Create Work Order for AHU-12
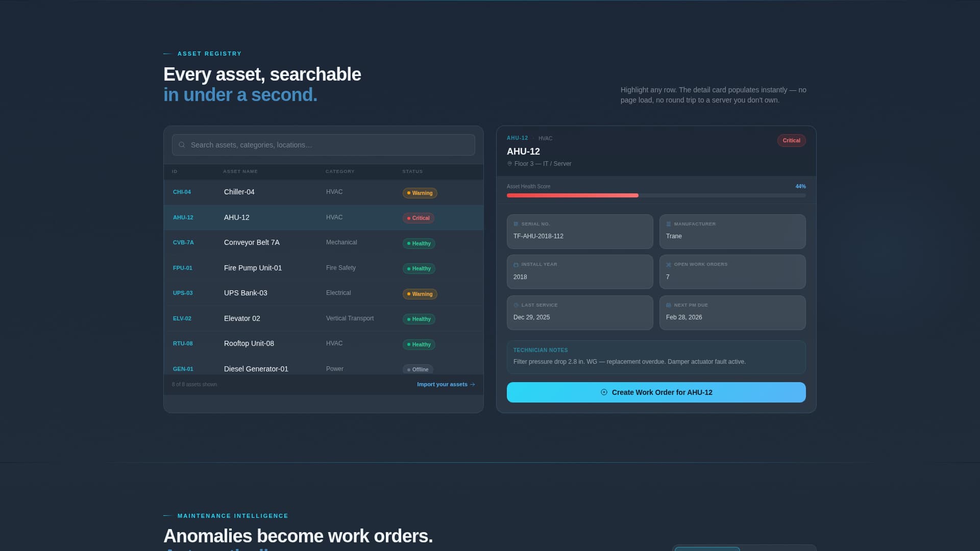980x551 pixels. coord(656,392)
